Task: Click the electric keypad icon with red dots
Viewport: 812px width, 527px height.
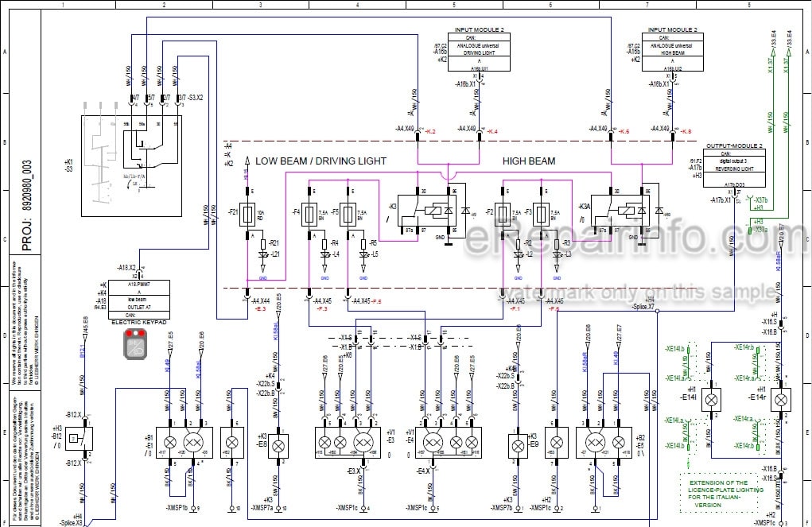Action: 134,343
